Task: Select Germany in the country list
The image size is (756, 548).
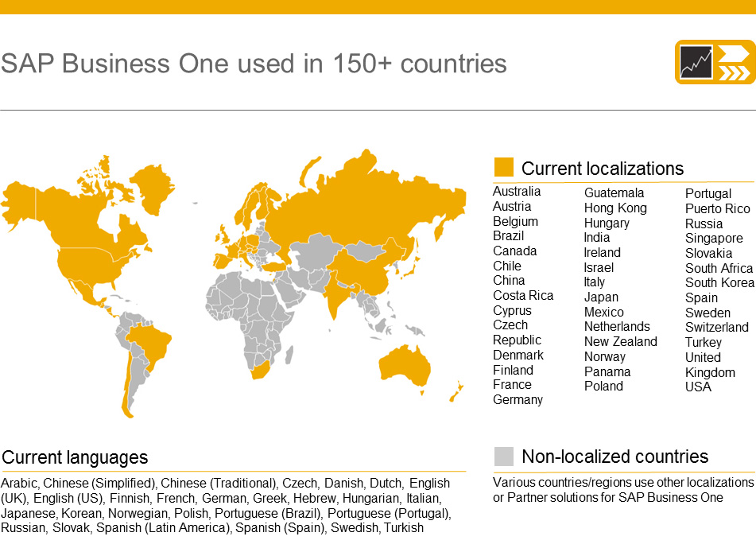Action: point(518,399)
